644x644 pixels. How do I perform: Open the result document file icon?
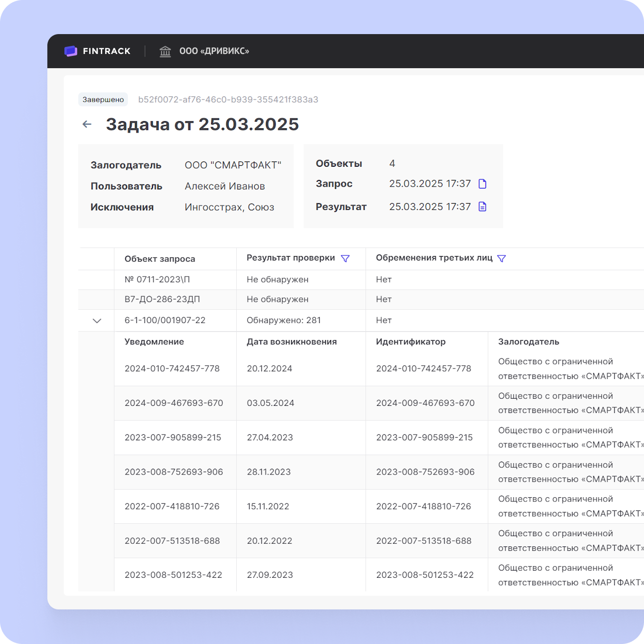483,206
